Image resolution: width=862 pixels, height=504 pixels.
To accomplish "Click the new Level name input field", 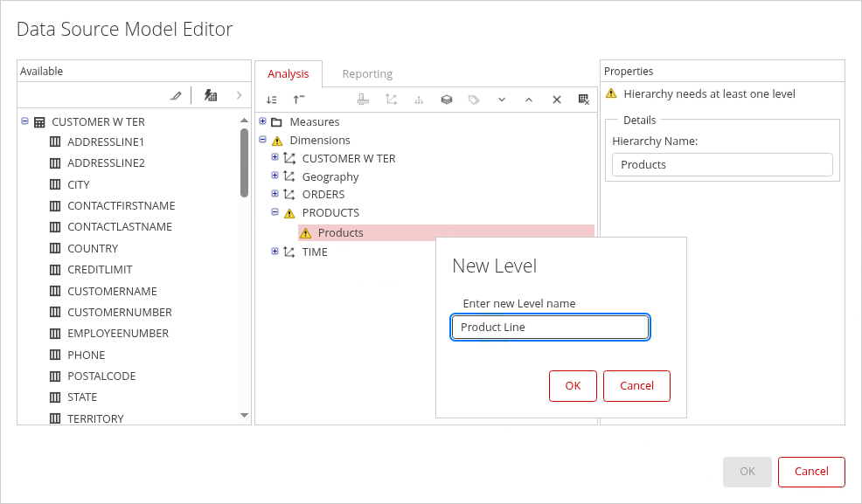I will point(550,328).
